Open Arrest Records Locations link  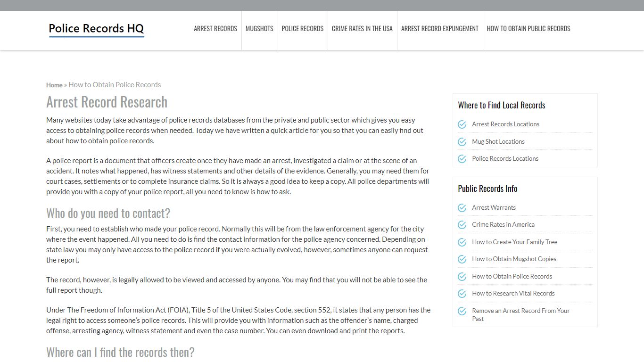pyautogui.click(x=505, y=124)
